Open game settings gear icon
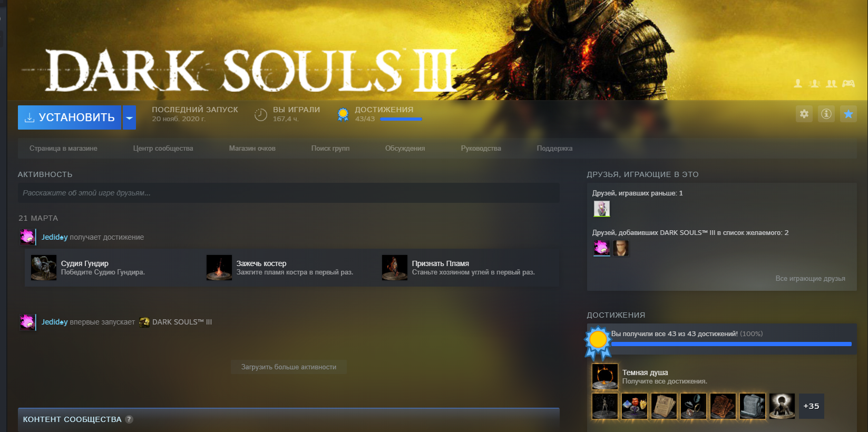This screenshot has height=432, width=868. point(804,114)
